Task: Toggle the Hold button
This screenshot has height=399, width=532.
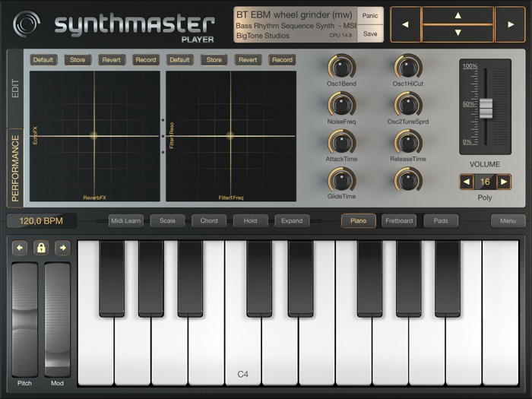Action: click(250, 221)
